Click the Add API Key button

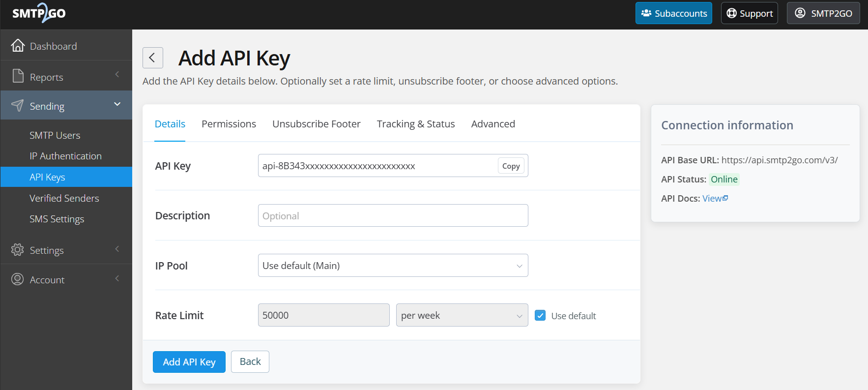tap(189, 362)
